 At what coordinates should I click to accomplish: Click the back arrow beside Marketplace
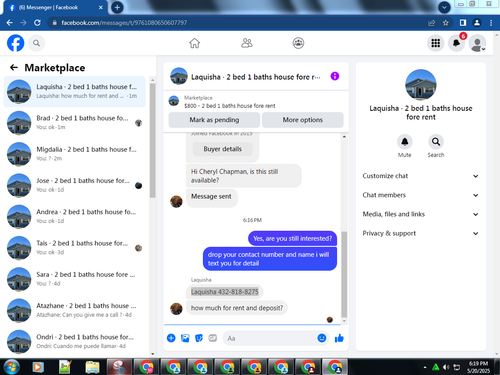click(x=14, y=68)
